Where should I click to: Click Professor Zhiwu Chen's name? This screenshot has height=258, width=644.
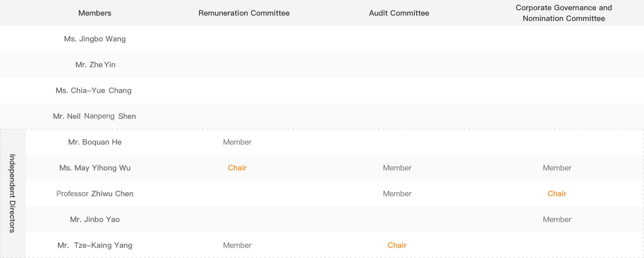click(x=95, y=193)
